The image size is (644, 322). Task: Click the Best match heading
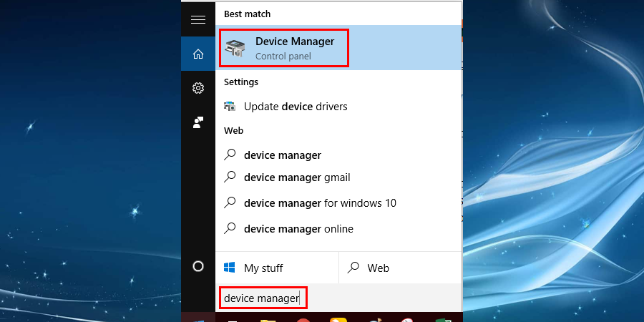tap(248, 14)
